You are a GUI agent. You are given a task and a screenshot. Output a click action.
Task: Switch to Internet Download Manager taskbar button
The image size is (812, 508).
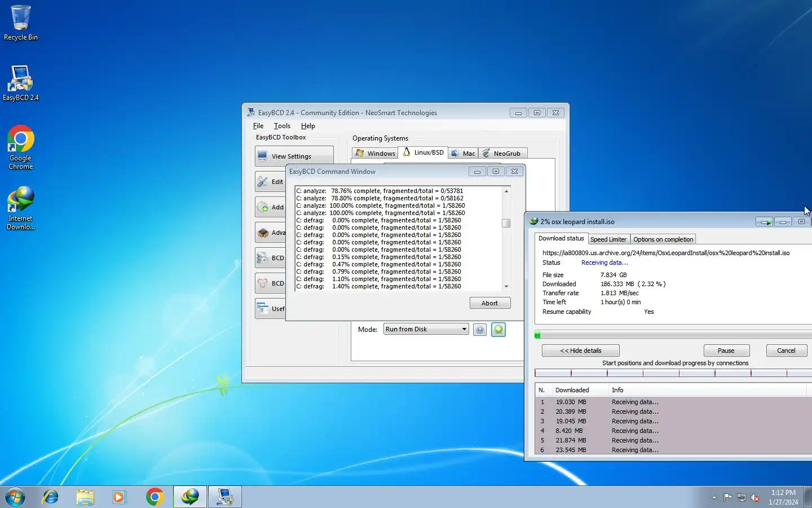tap(190, 497)
